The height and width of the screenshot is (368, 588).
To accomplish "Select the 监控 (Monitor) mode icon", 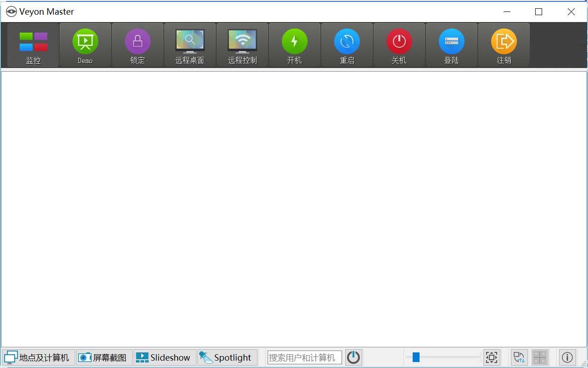I will (x=33, y=45).
